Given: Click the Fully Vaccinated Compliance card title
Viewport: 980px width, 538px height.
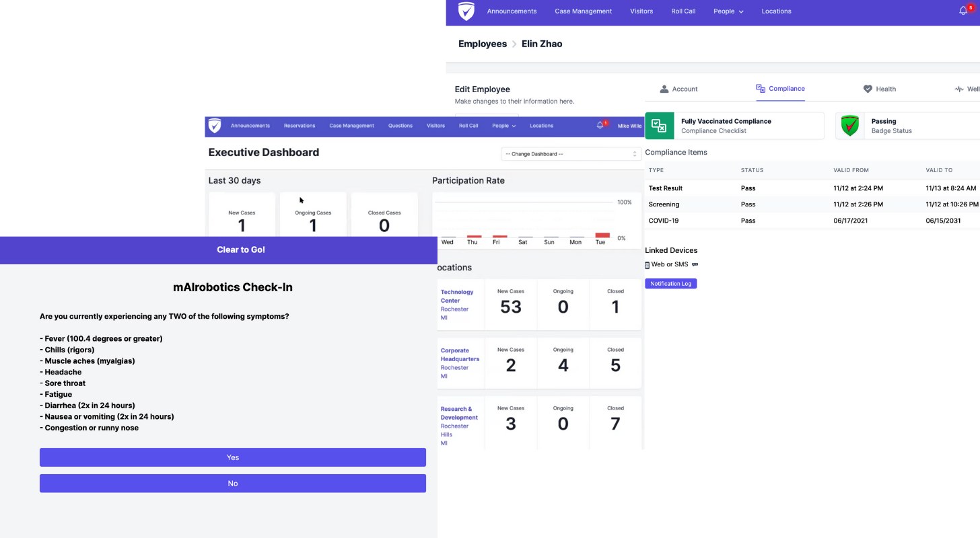Looking at the screenshot, I should coord(726,122).
